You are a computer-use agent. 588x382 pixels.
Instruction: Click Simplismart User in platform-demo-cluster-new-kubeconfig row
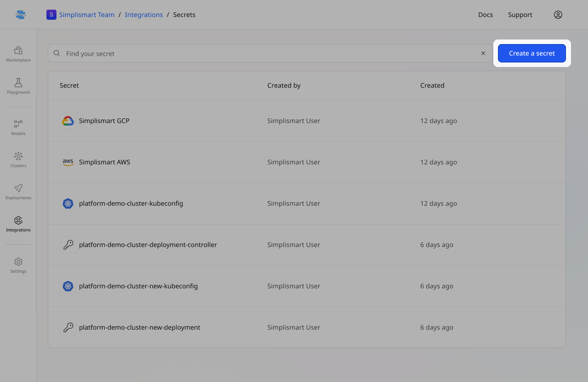294,286
